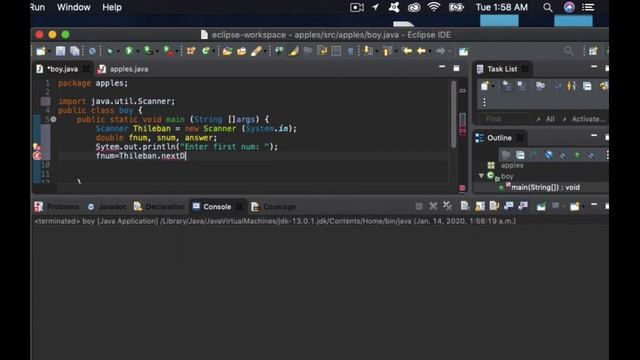640x360 pixels.
Task: Click Remove All Terminated Launches in Console
Action: pos(447,206)
